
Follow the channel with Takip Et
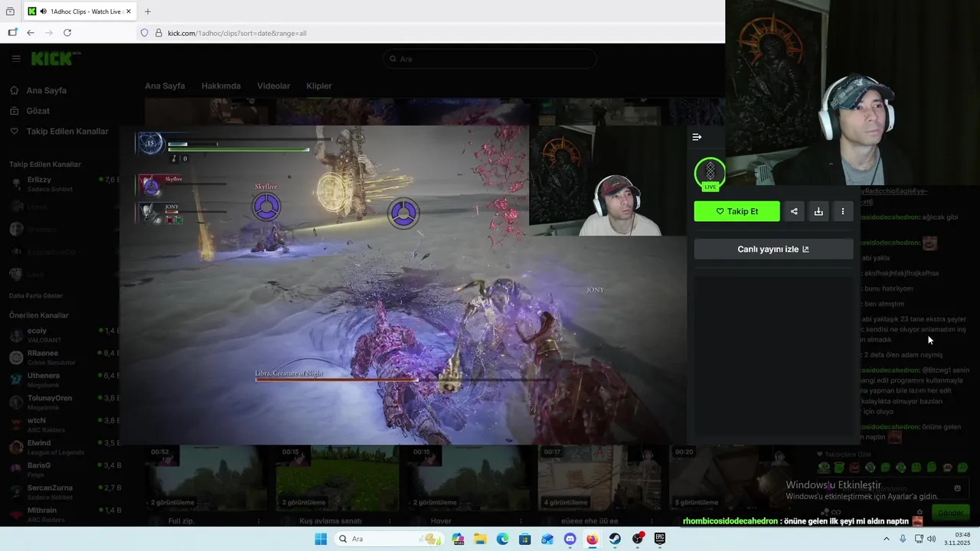click(x=737, y=211)
